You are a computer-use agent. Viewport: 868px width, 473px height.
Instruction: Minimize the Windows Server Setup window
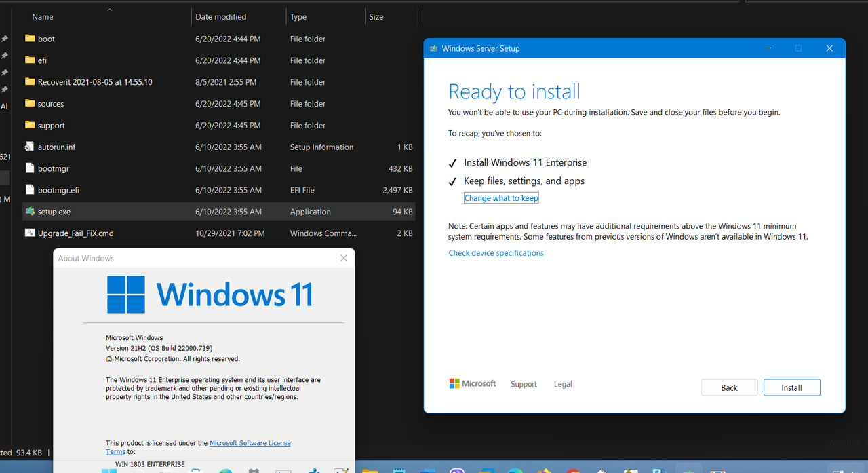(x=768, y=48)
